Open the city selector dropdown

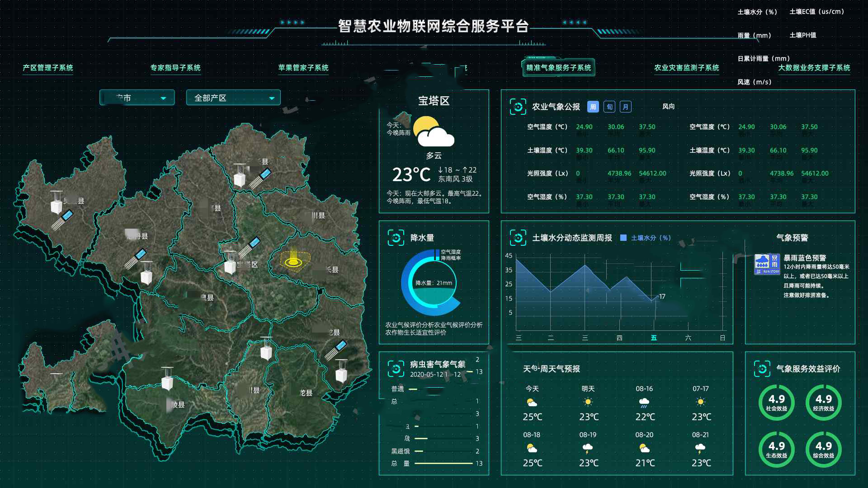coord(137,97)
